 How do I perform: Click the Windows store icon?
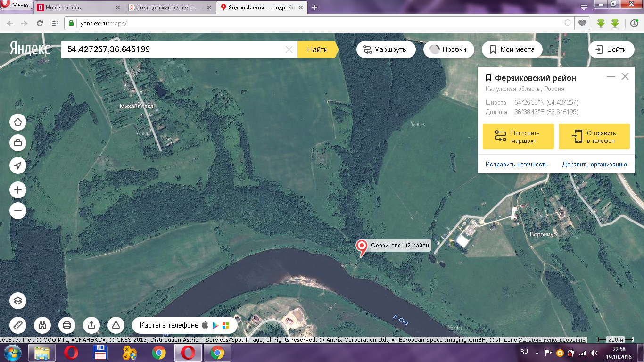[x=226, y=325]
